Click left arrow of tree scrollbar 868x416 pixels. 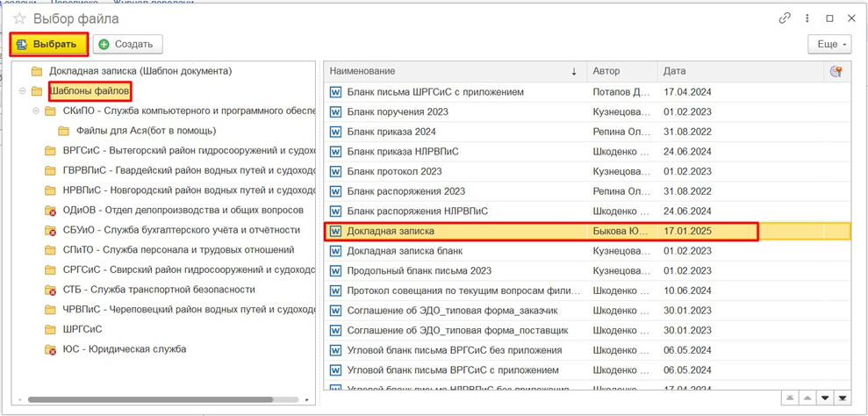point(20,399)
